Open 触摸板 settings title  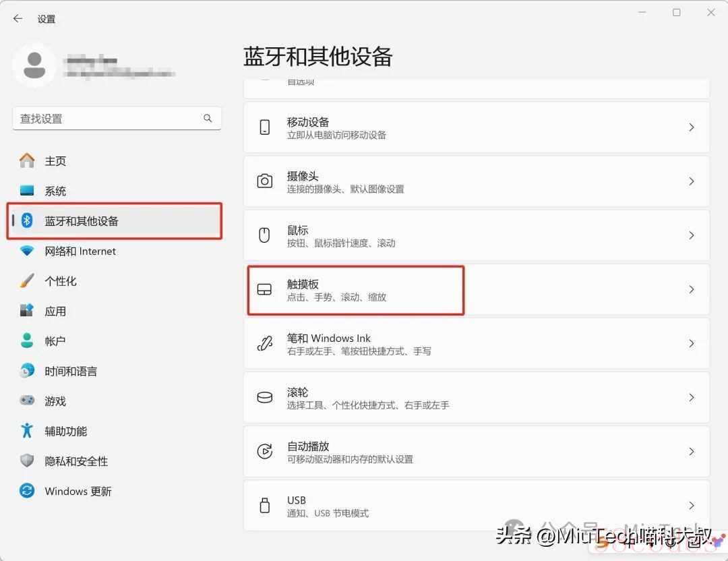pyautogui.click(x=303, y=285)
